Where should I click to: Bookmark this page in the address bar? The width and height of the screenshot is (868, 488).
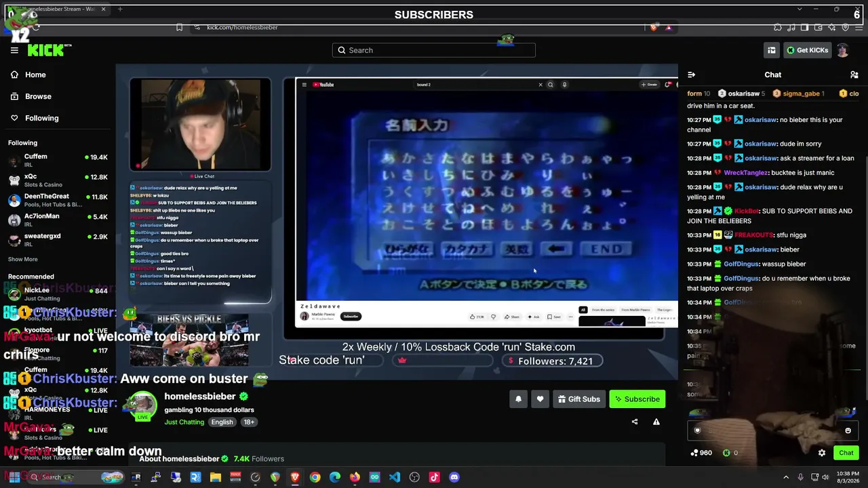click(x=179, y=27)
